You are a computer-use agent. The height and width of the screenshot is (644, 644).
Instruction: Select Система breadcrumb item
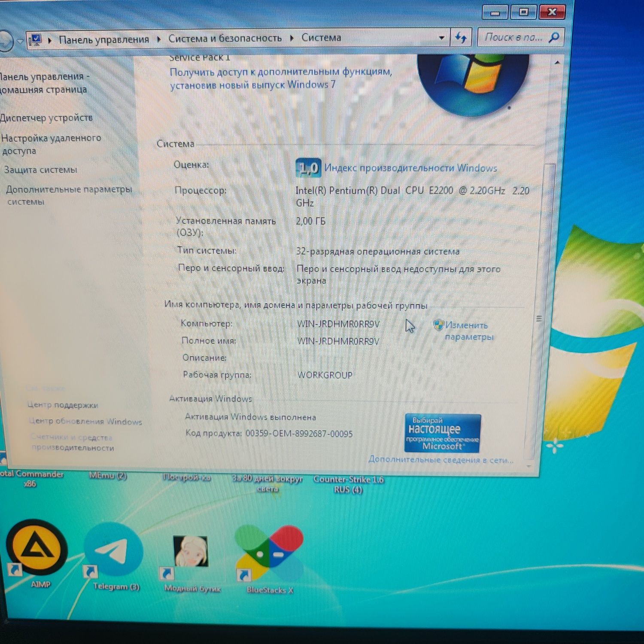click(x=321, y=38)
